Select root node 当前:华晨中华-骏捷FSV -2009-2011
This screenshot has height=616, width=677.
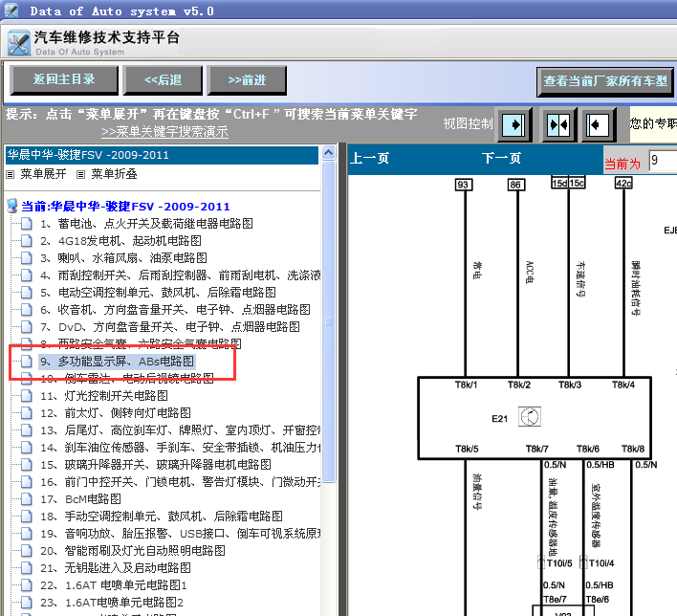[125, 207]
